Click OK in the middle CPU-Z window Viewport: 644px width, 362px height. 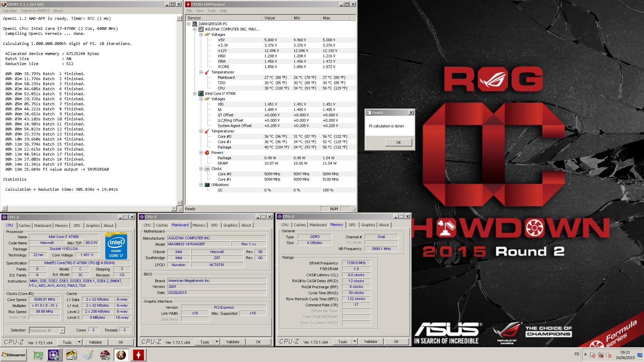258,342
